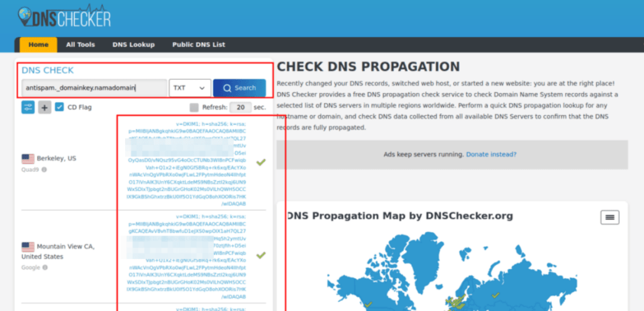Open the propagation map hamburger menu
Screen dimensions: 644x311
tap(610, 217)
